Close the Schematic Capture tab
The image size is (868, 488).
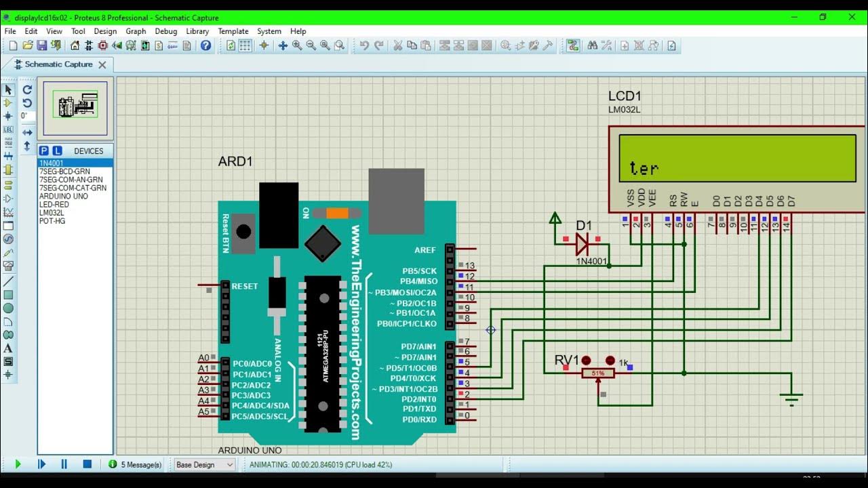[x=102, y=65]
